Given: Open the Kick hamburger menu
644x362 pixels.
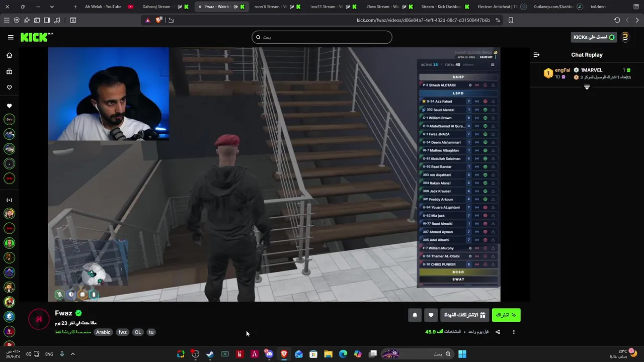Looking at the screenshot, I should click(x=11, y=37).
